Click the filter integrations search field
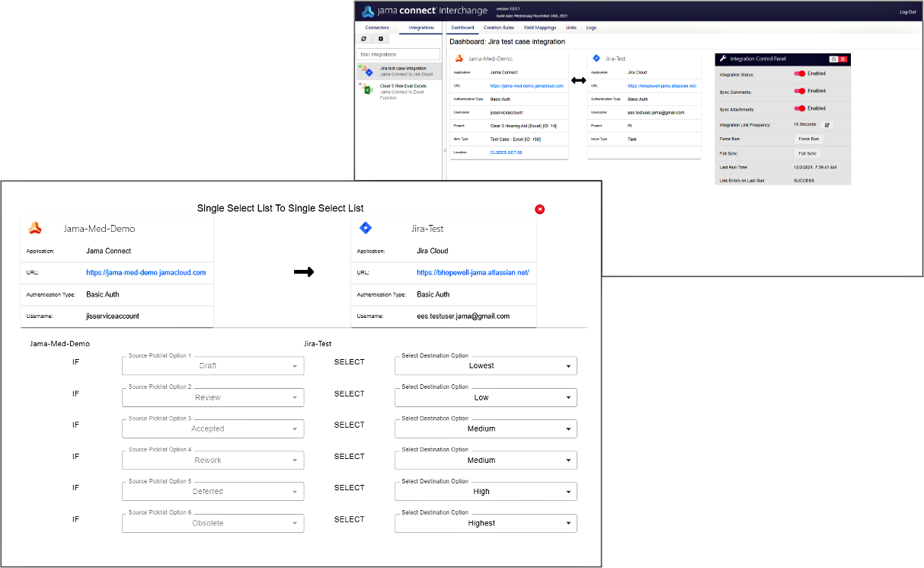The width and height of the screenshot is (924, 568). [398, 55]
